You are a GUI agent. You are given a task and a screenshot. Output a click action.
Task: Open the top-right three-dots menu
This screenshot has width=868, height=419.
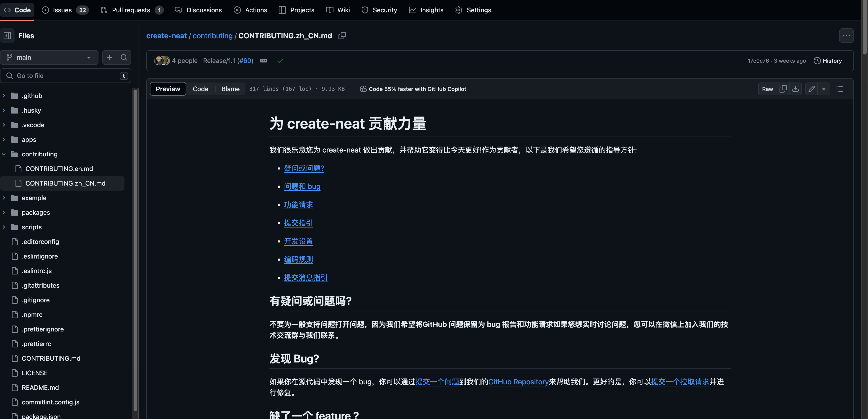click(x=846, y=36)
